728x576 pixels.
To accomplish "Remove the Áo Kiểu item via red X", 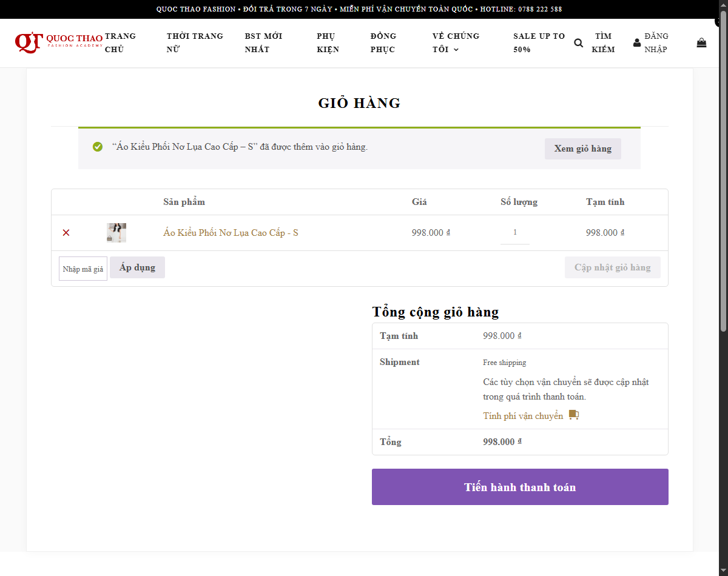I will point(66,233).
